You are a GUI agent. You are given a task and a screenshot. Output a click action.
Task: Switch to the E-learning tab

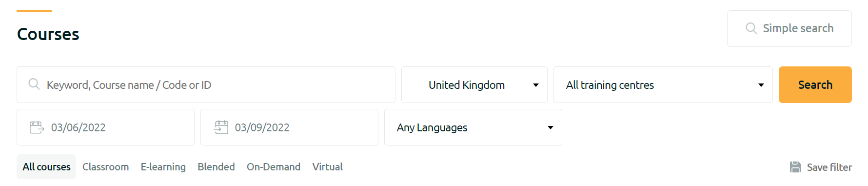click(163, 167)
